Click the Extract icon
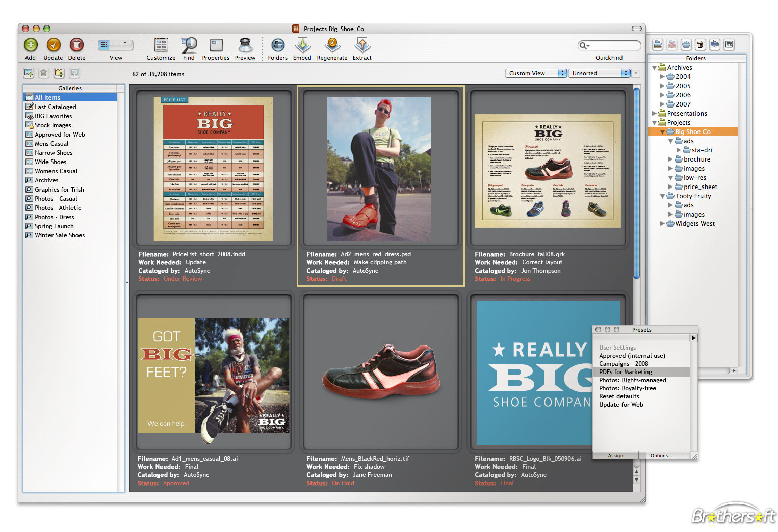The width and height of the screenshot is (778, 532). click(x=362, y=45)
